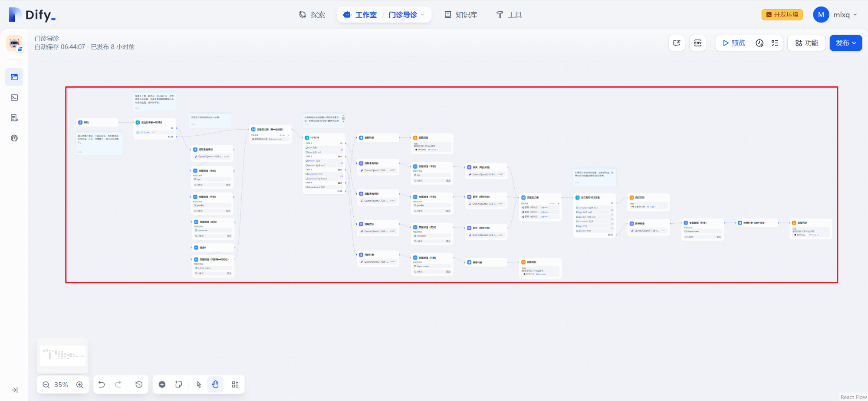868x401 pixels.
Task: Zoom in using the magnifier plus icon
Action: coord(80,384)
